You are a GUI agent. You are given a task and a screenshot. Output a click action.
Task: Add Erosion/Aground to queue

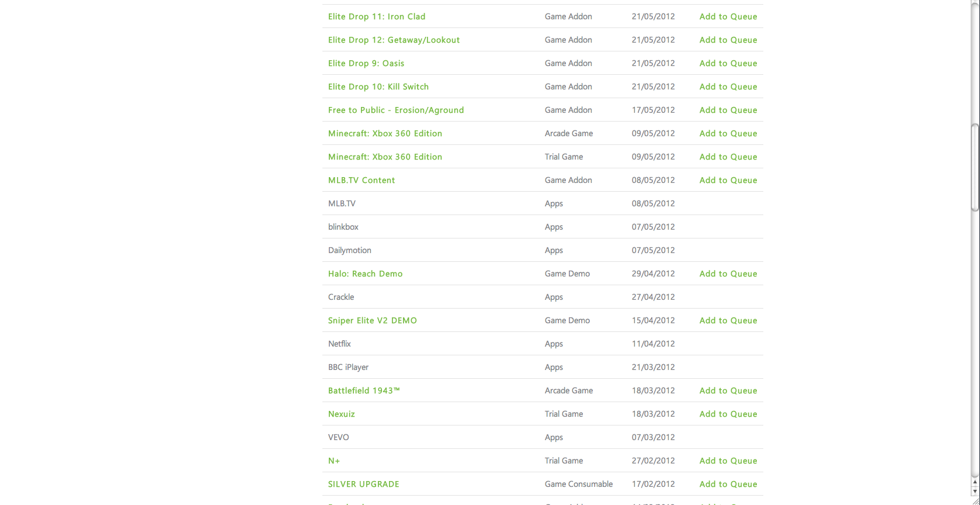pos(728,110)
